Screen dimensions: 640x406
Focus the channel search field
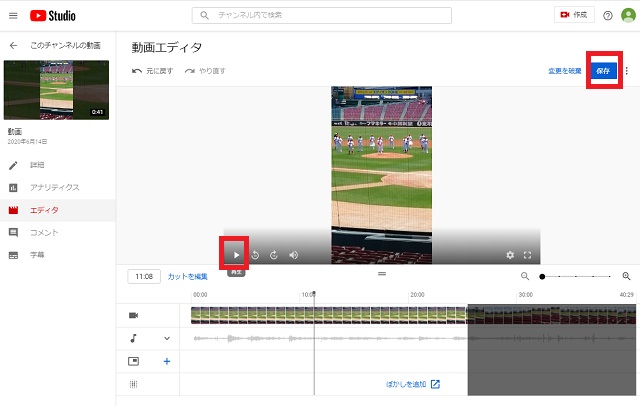322,15
